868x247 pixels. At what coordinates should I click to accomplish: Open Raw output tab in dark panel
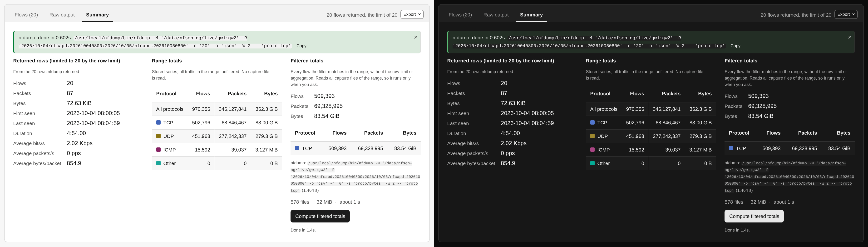tap(496, 15)
